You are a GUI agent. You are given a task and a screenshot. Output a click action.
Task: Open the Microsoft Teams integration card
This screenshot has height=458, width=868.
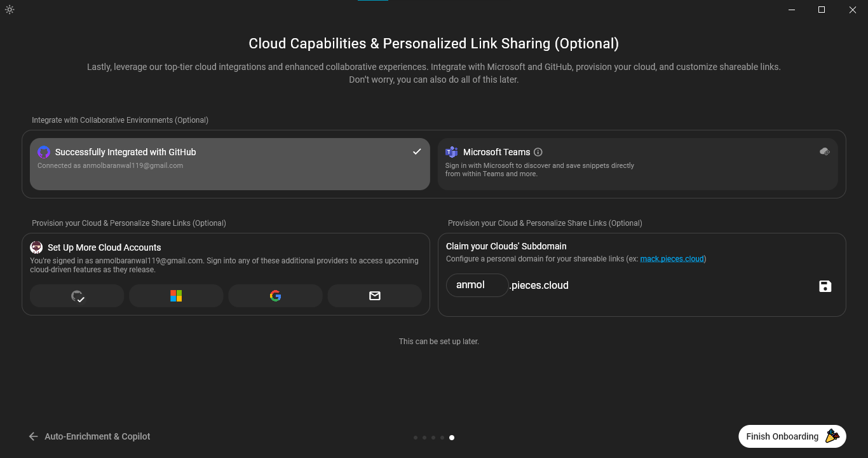(637, 164)
